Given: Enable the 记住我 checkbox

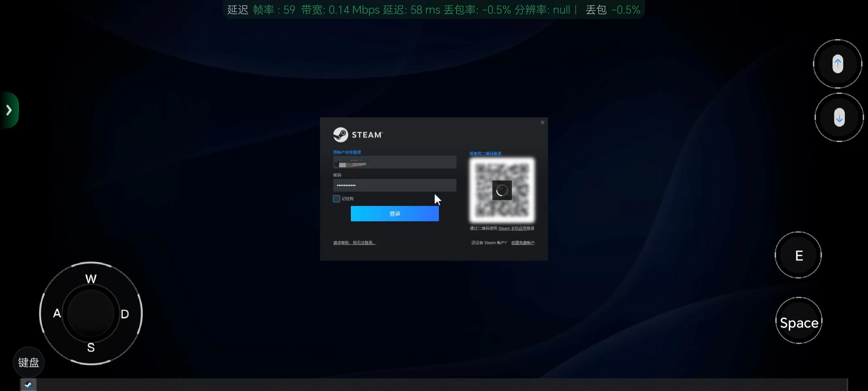Looking at the screenshot, I should (336, 199).
